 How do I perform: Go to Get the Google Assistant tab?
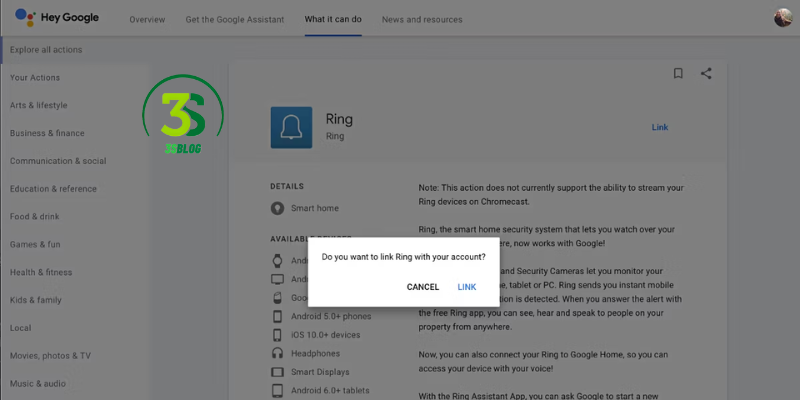pyautogui.click(x=235, y=20)
